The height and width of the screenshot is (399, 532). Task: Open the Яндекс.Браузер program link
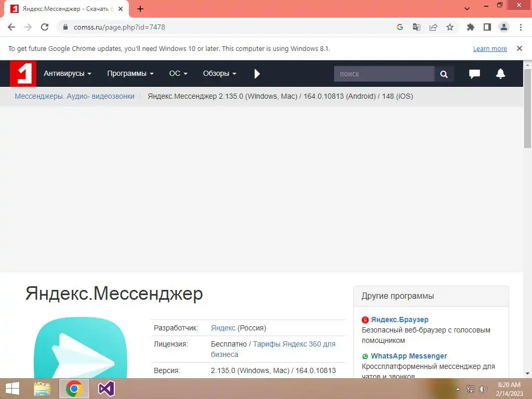tap(400, 320)
